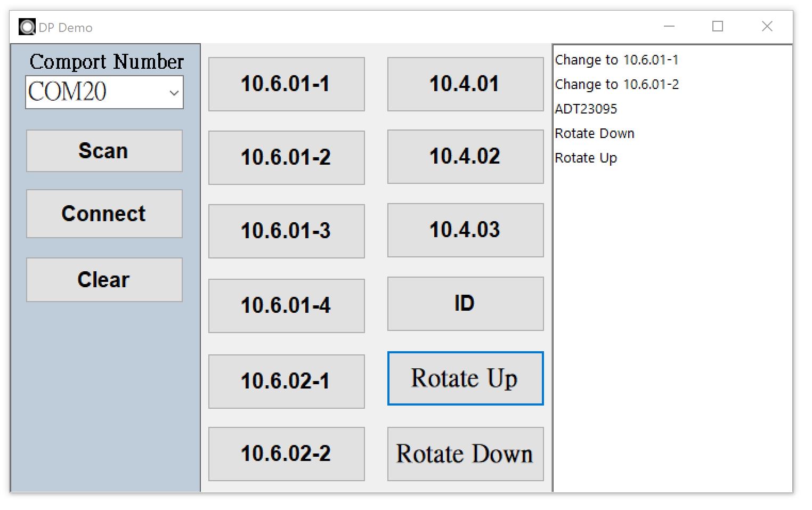
Task: Click the 10.6.01-4 button
Action: click(x=286, y=306)
